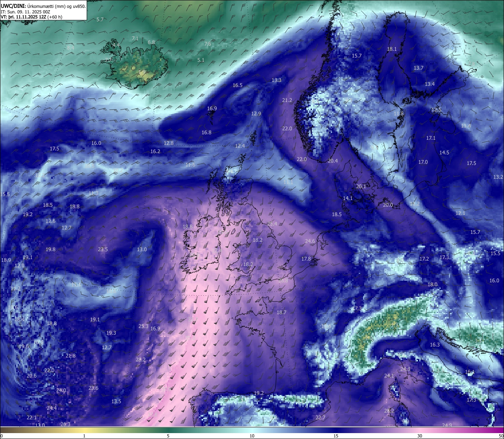The height and width of the screenshot is (439, 504).
Task: Click the '22.7' value label
Action: [320, 418]
